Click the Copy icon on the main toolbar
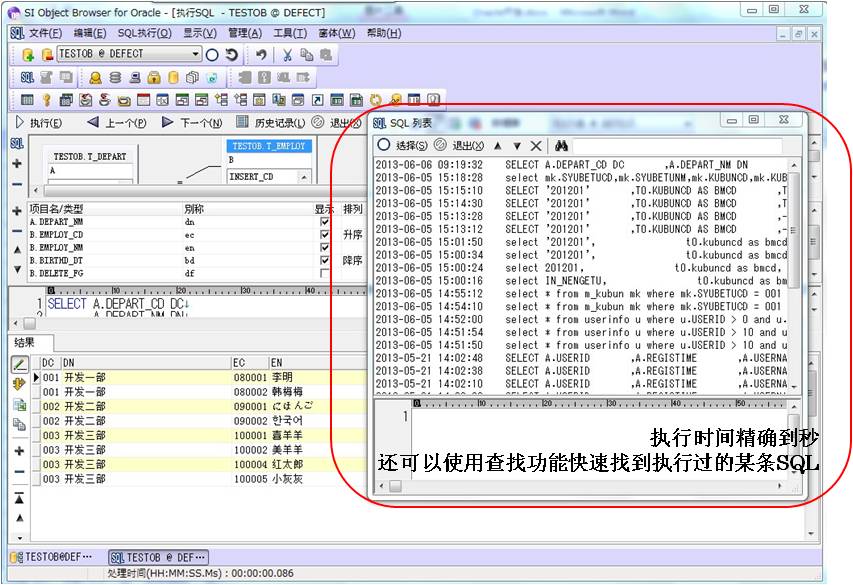The image size is (853, 585). [309, 54]
